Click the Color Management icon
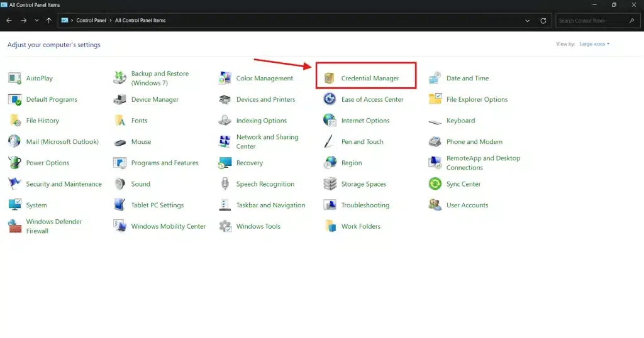Viewport: 644px width, 338px height. pos(225,78)
